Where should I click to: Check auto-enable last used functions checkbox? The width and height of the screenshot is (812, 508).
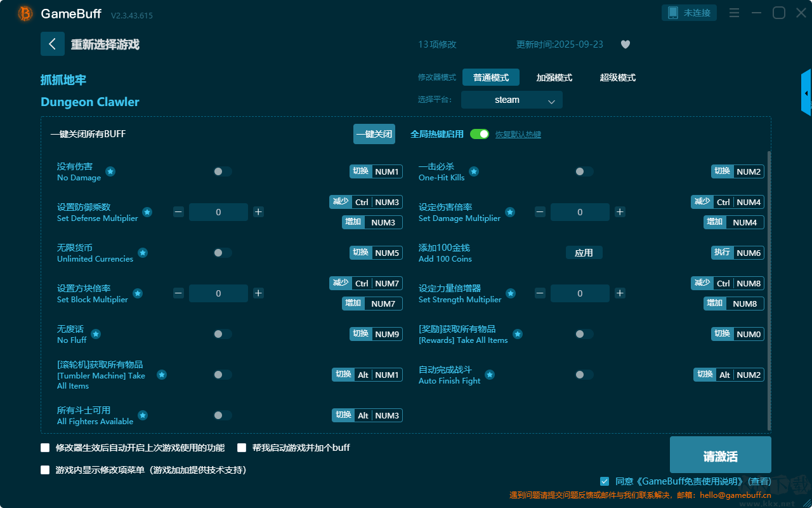click(45, 448)
